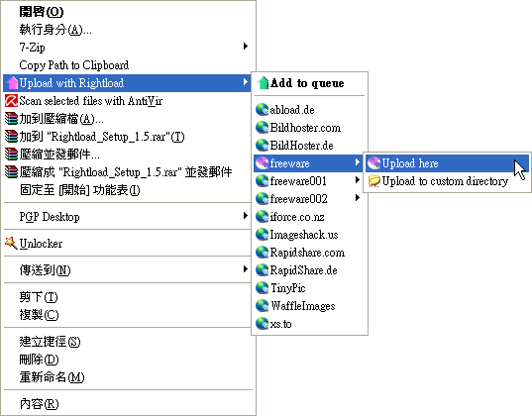Screen dimensions: 532x416
Task: Click WinRAR icon beside 壓縮並發郵件...
Action: point(11,155)
